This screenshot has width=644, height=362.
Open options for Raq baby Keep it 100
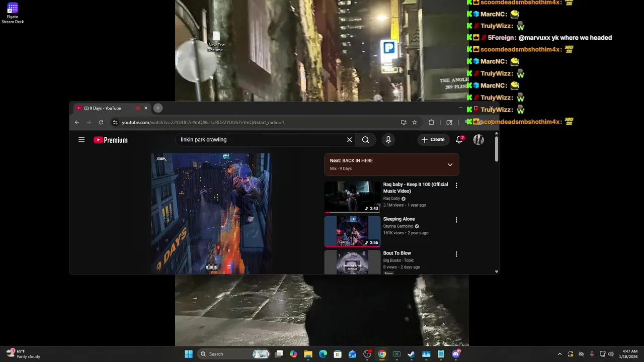click(x=456, y=186)
